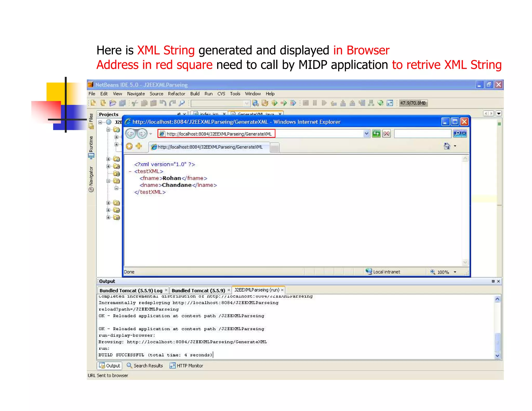Screen dimensions: 532x411
Task: Open the IE Home button dropdown arrow
Action: click(x=455, y=146)
